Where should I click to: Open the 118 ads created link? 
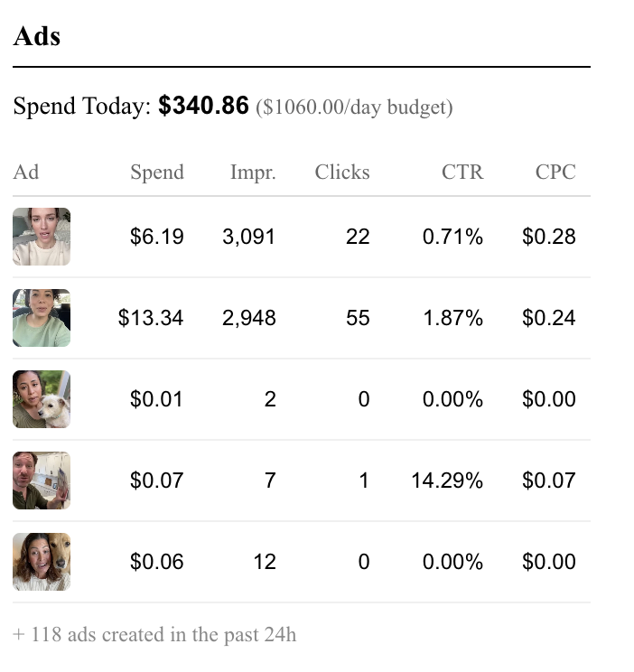154,634
